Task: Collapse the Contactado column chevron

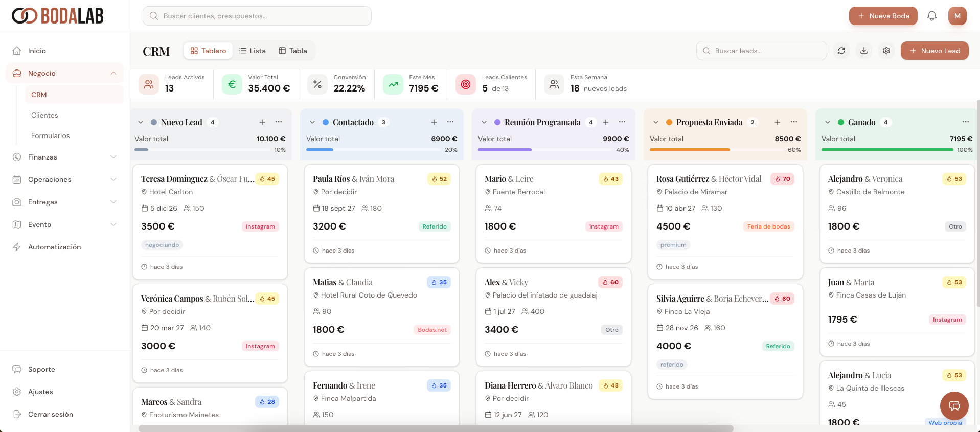Action: coord(312,122)
